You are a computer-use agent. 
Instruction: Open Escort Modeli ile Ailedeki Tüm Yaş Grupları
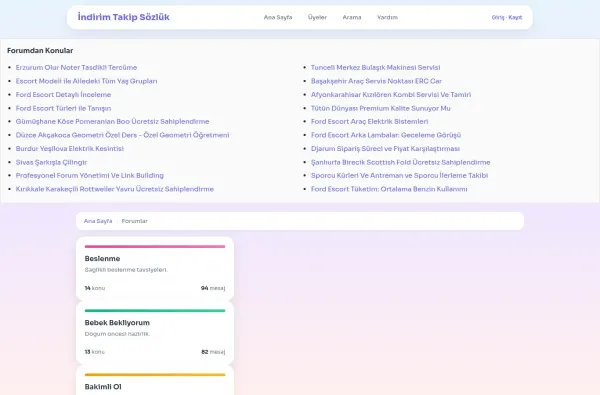(x=86, y=81)
